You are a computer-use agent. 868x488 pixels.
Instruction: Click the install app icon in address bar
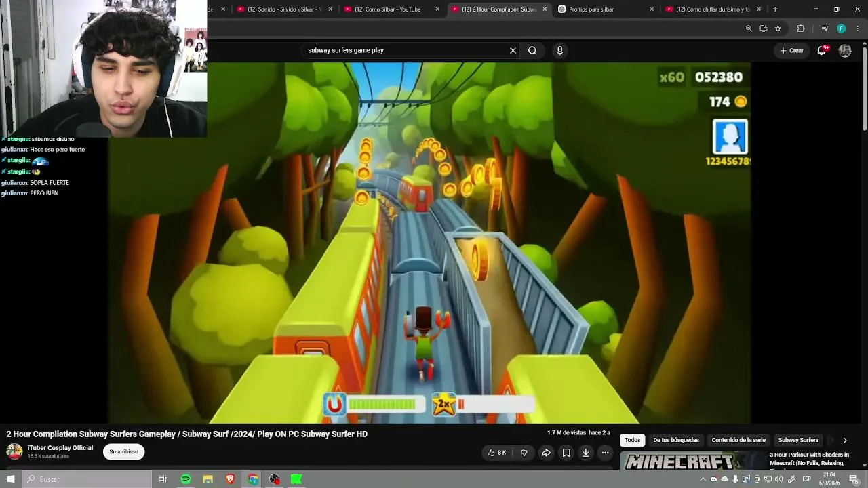(x=764, y=28)
